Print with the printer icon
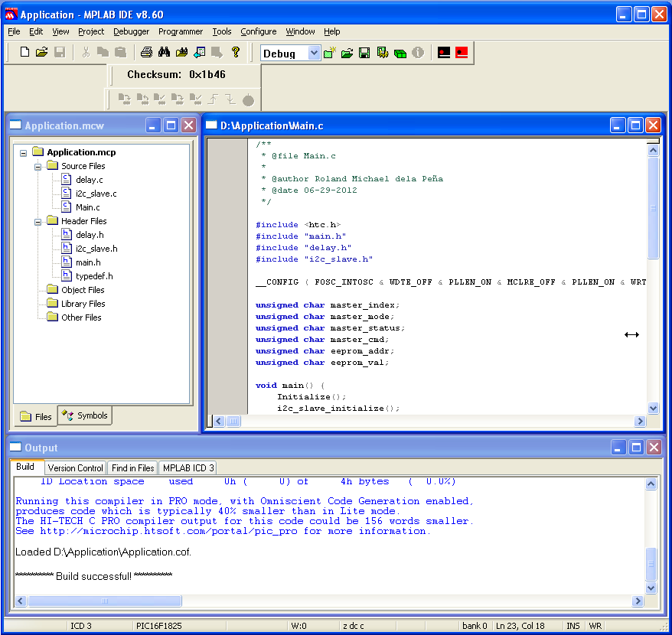The width and height of the screenshot is (672, 635). click(x=146, y=52)
